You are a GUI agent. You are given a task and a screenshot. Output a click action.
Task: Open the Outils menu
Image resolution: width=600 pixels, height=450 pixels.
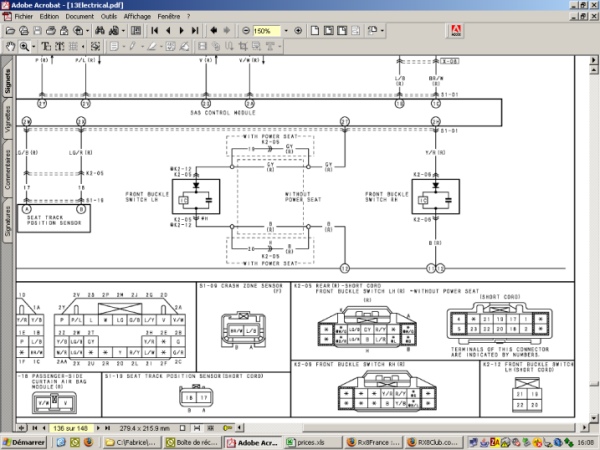click(x=109, y=16)
